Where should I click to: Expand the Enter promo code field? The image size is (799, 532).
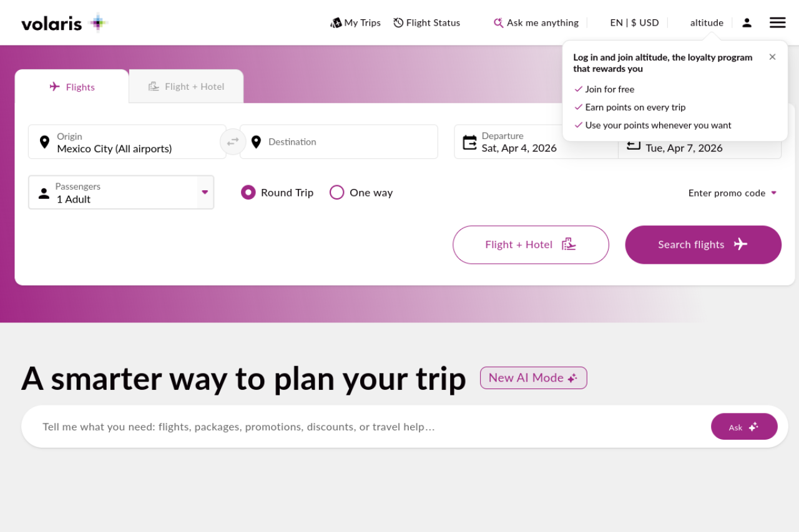[732, 193]
